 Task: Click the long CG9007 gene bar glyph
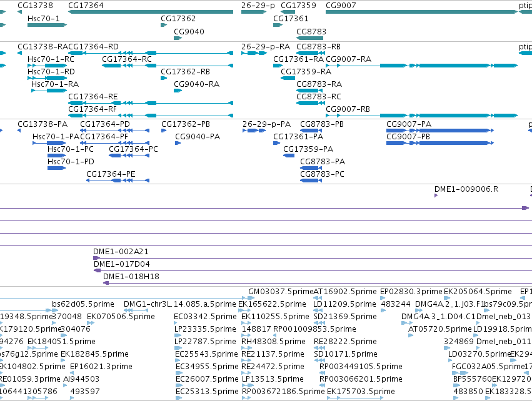(x=421, y=12)
